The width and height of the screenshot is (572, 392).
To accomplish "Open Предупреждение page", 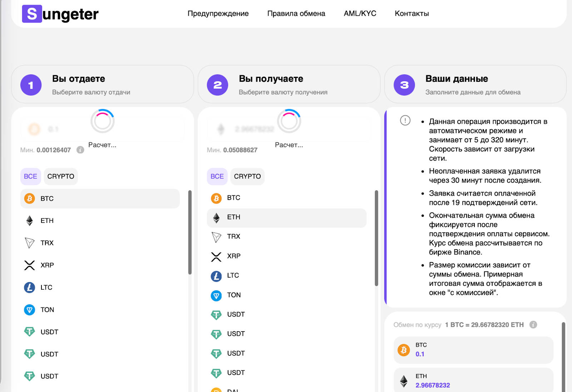I will (x=218, y=14).
